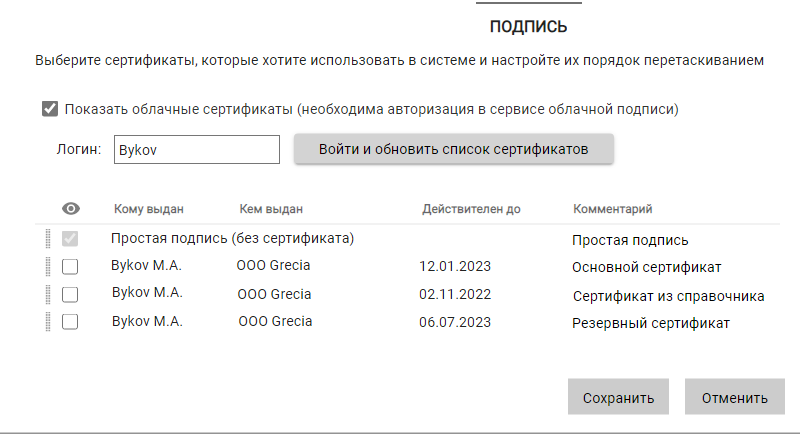The image size is (800, 435).
Task: Focus the Логин input field
Action: [x=197, y=150]
